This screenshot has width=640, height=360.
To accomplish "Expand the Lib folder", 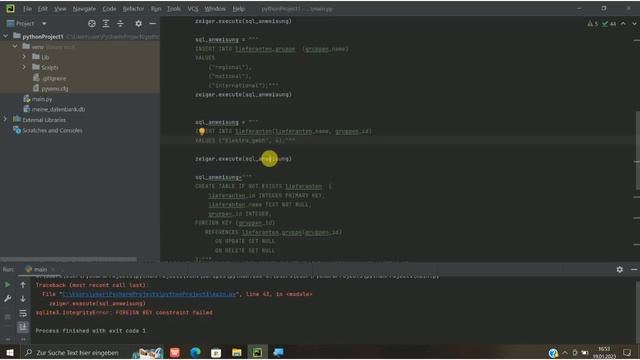I will 24,57.
